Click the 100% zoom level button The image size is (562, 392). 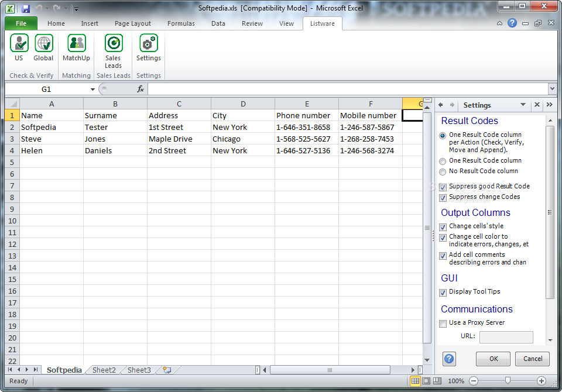pos(456,381)
